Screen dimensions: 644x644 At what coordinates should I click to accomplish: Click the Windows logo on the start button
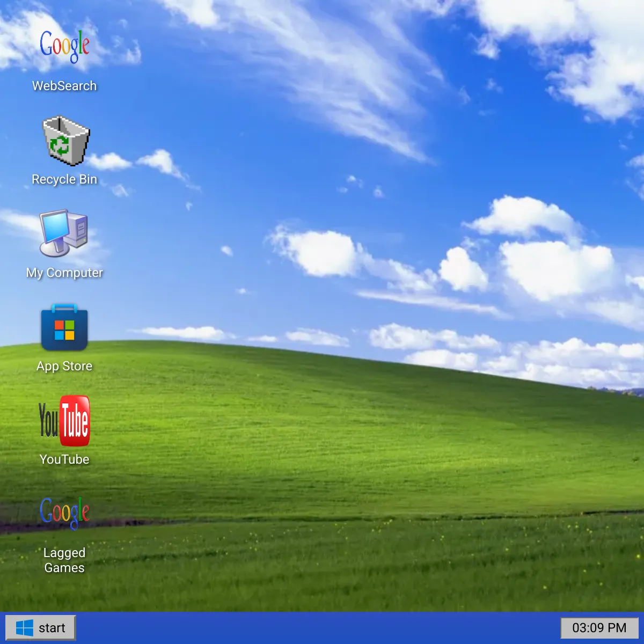[25, 628]
